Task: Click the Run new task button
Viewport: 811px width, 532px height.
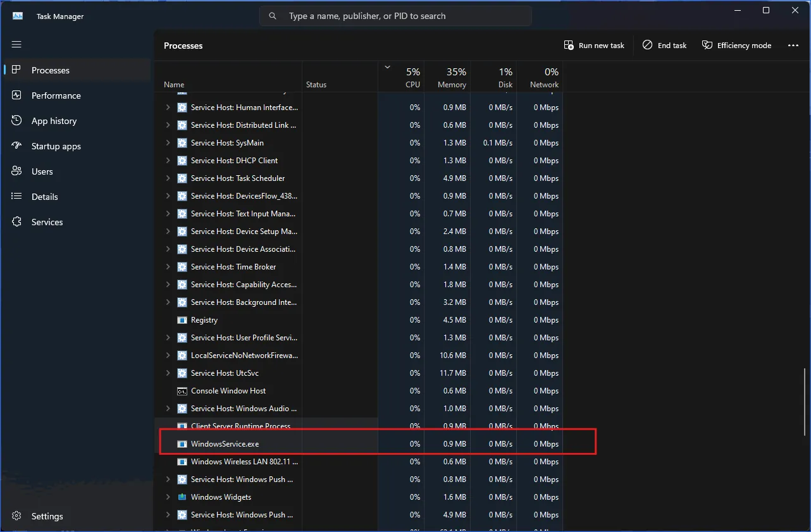Action: tap(593, 45)
